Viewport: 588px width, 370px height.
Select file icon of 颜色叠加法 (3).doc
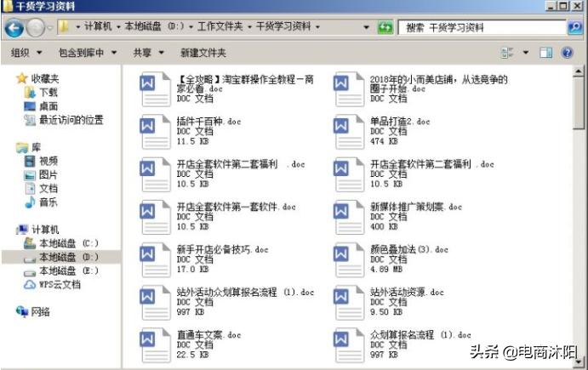(348, 260)
